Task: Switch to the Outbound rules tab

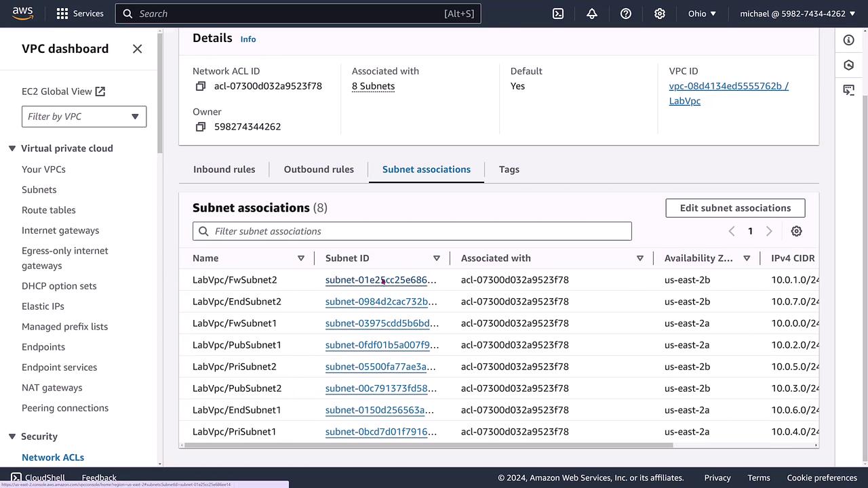Action: click(319, 169)
